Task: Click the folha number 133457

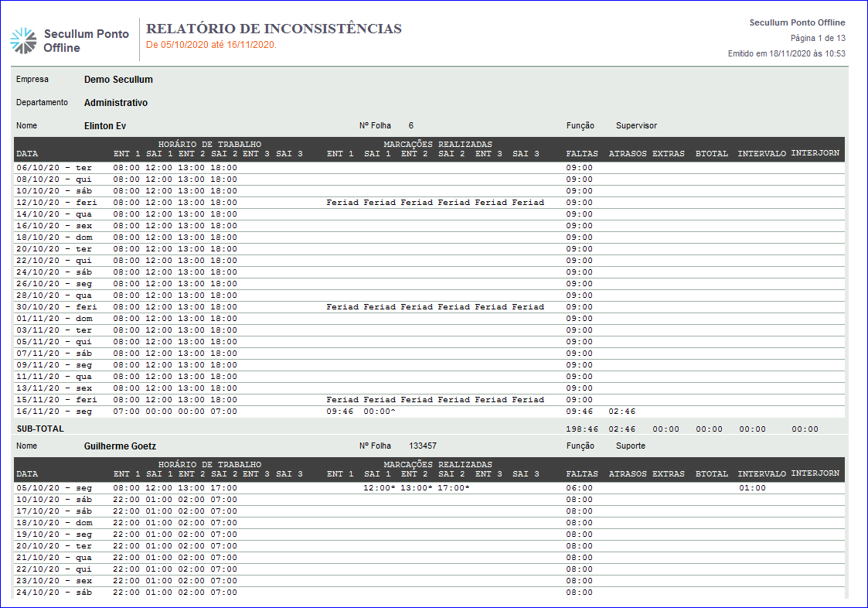Action: [422, 446]
